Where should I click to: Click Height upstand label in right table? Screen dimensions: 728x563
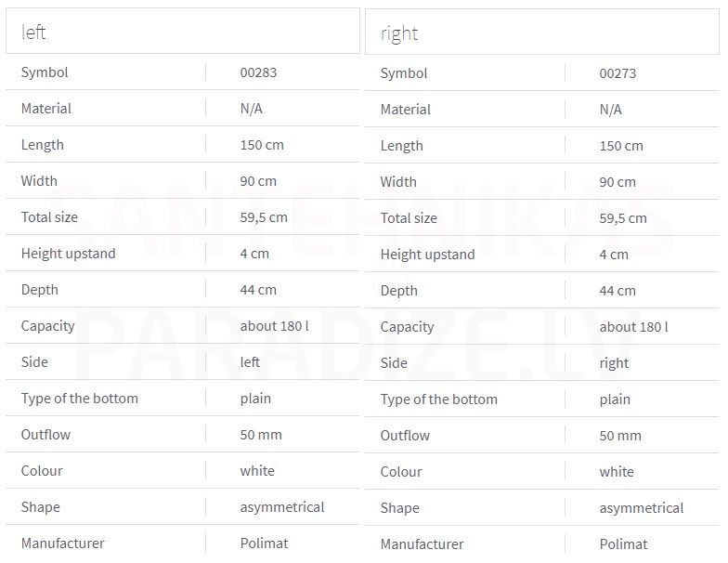point(427,255)
